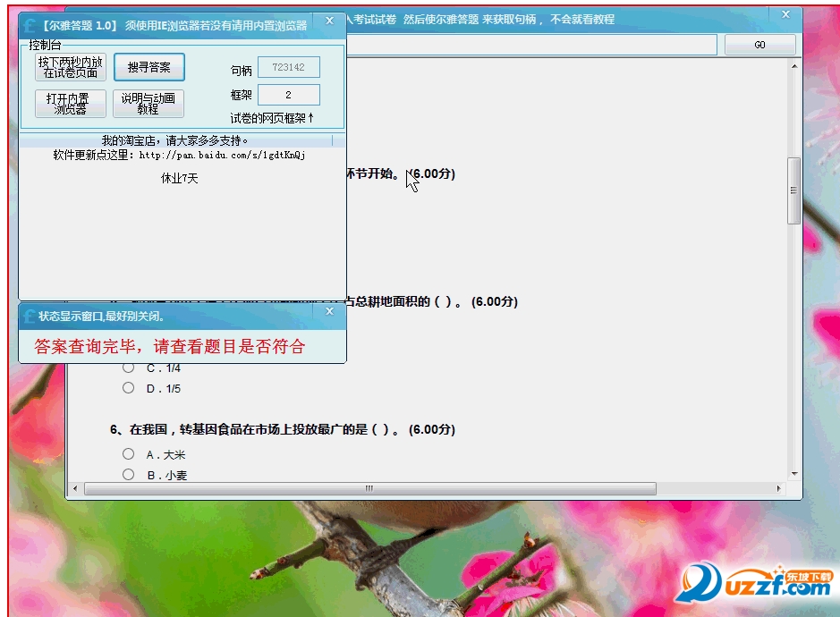
Task: Click the horizontal scrollbar thumb
Action: point(370,488)
